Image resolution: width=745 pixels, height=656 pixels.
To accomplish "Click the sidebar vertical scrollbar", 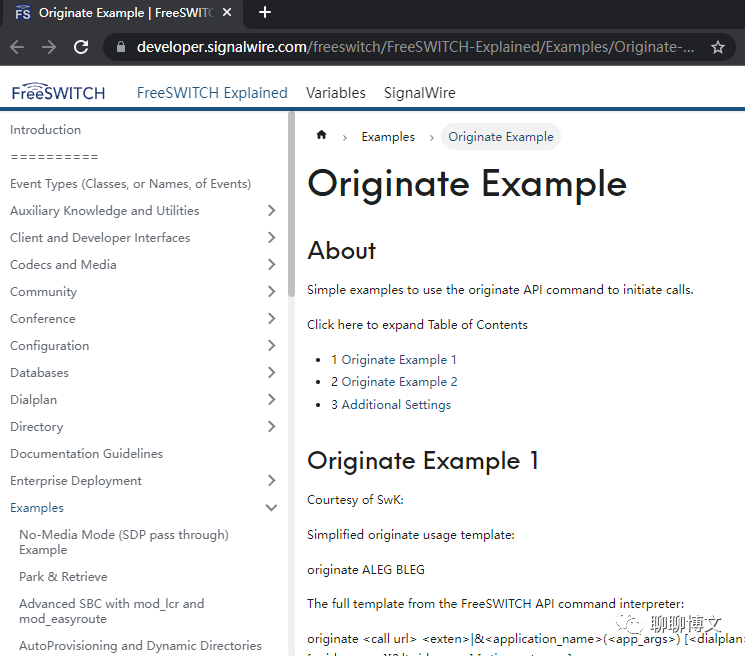I will tap(291, 204).
